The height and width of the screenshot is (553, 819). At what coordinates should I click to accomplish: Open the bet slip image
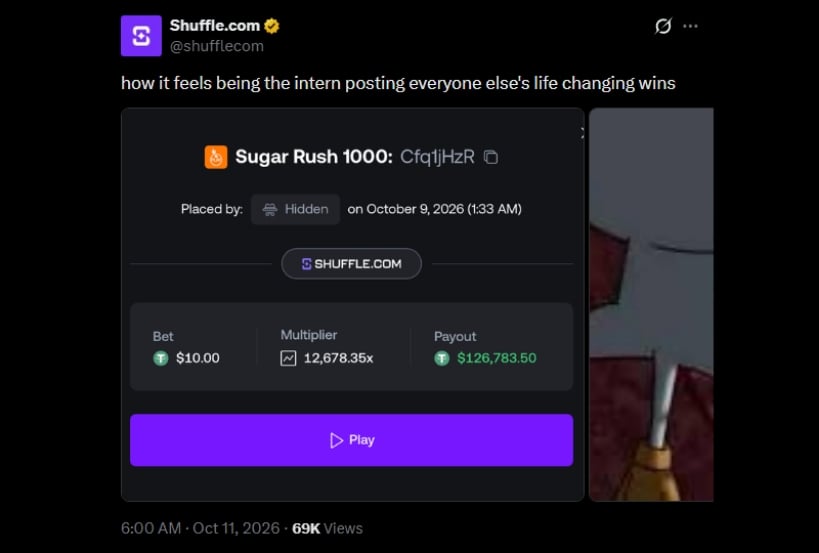353,304
